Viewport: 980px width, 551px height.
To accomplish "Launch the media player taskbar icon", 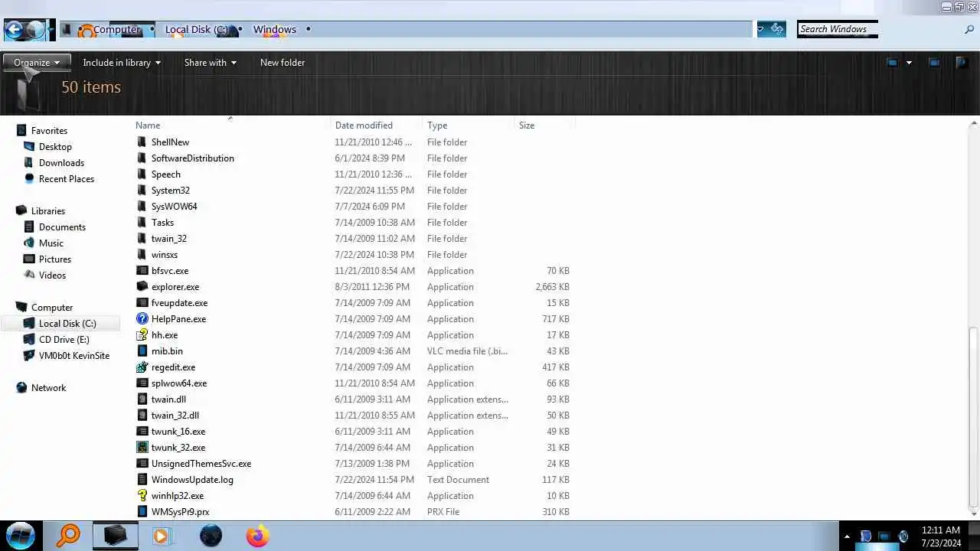I will pos(162,536).
